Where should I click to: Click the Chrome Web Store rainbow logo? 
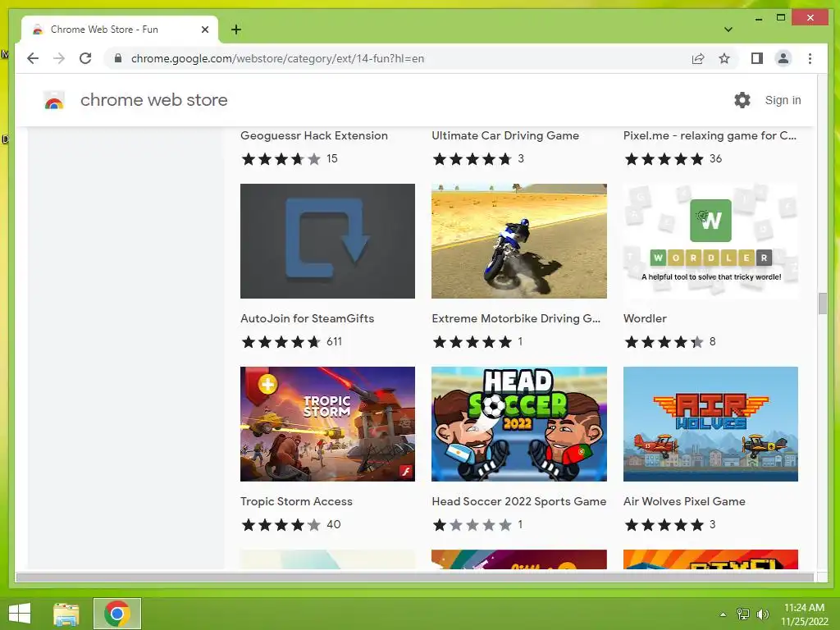(54, 100)
